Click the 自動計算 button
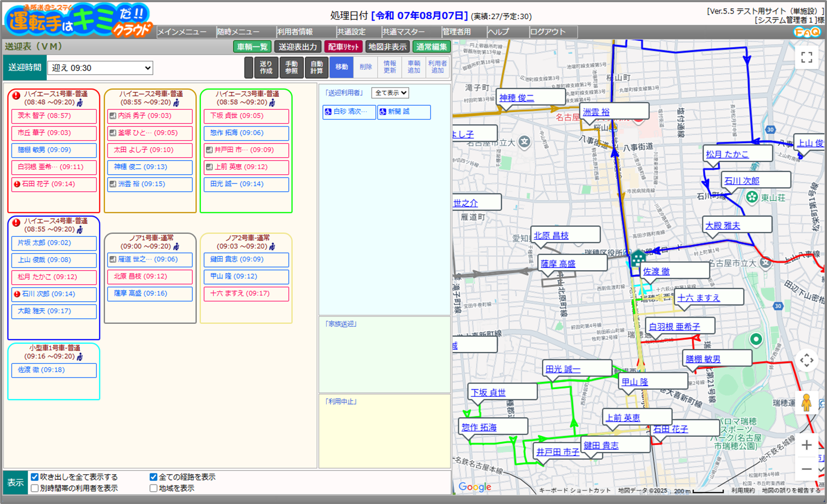The image size is (827, 504). click(316, 67)
